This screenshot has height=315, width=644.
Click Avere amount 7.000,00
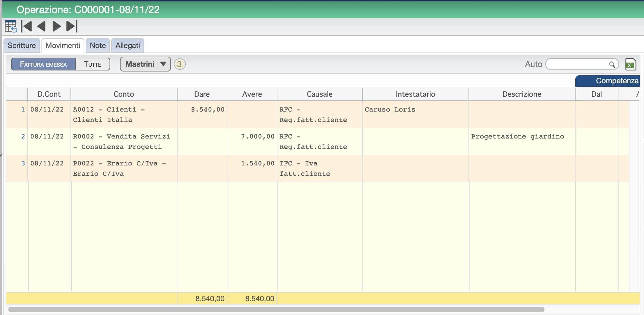pyautogui.click(x=258, y=136)
